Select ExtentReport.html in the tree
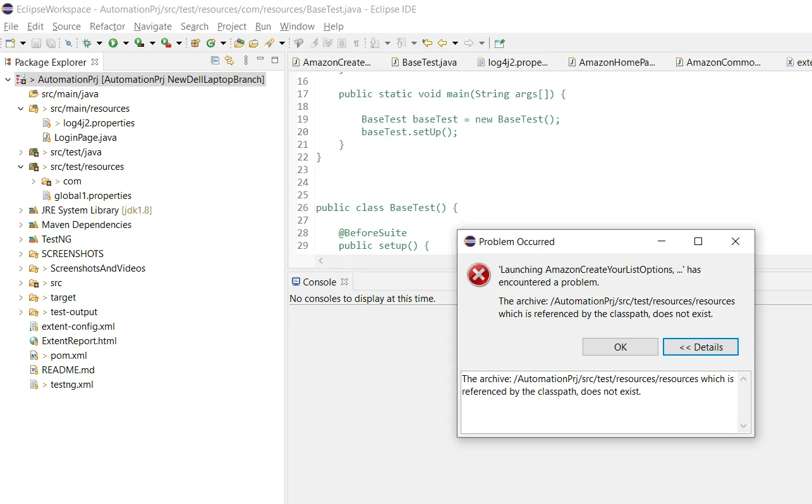 coord(79,341)
